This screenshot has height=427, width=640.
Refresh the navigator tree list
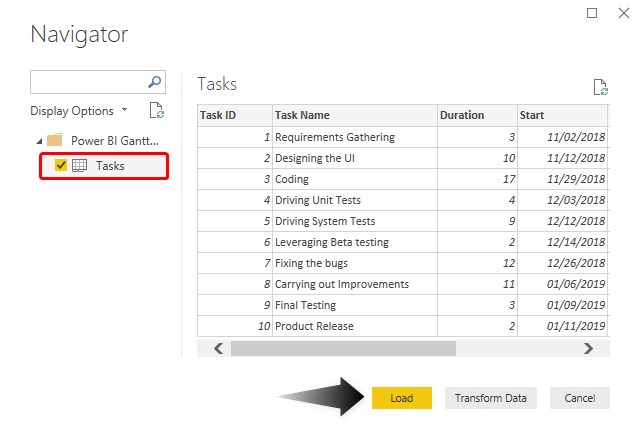coord(157,110)
